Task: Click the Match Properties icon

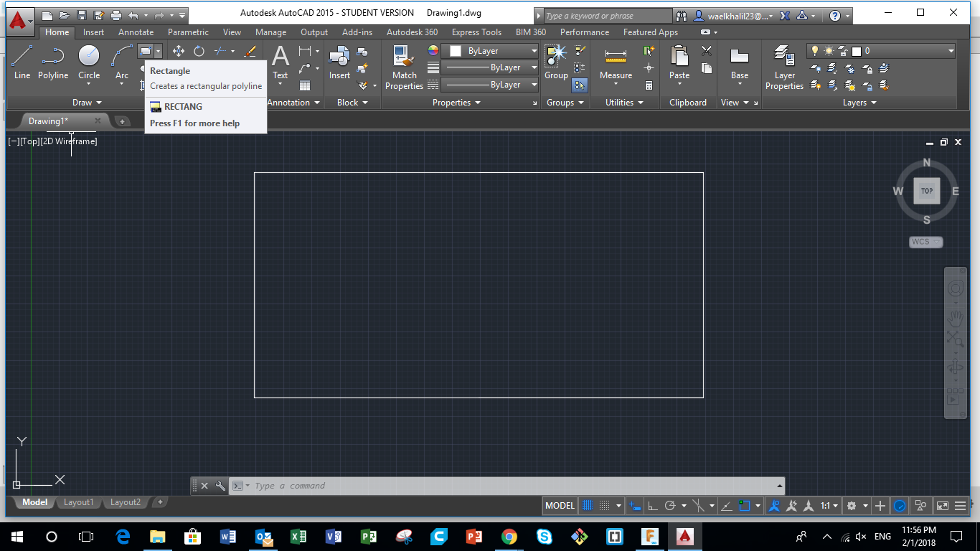Action: (404, 67)
